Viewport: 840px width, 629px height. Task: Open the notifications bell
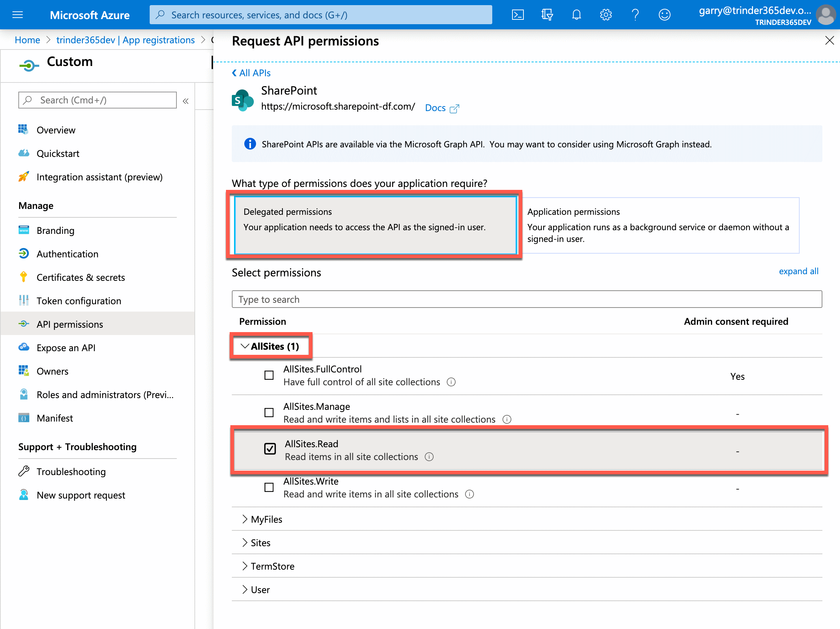click(577, 15)
